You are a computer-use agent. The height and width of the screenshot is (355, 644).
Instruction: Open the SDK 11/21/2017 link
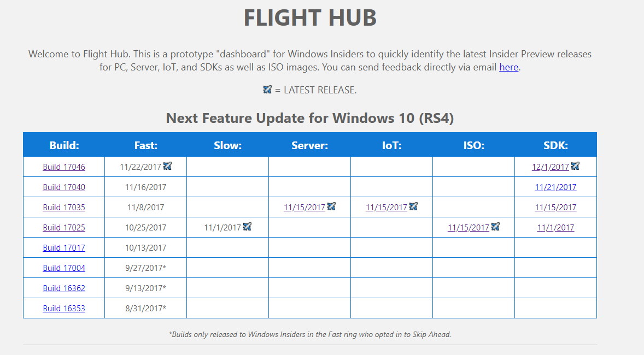[x=555, y=187]
